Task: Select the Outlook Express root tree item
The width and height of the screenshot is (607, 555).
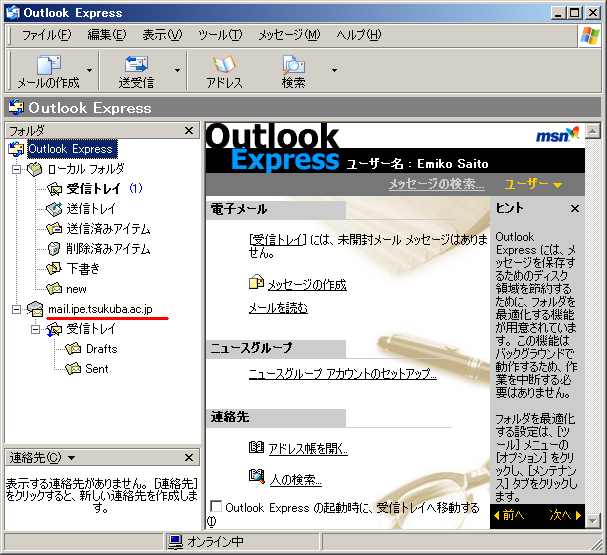Action: point(72,149)
